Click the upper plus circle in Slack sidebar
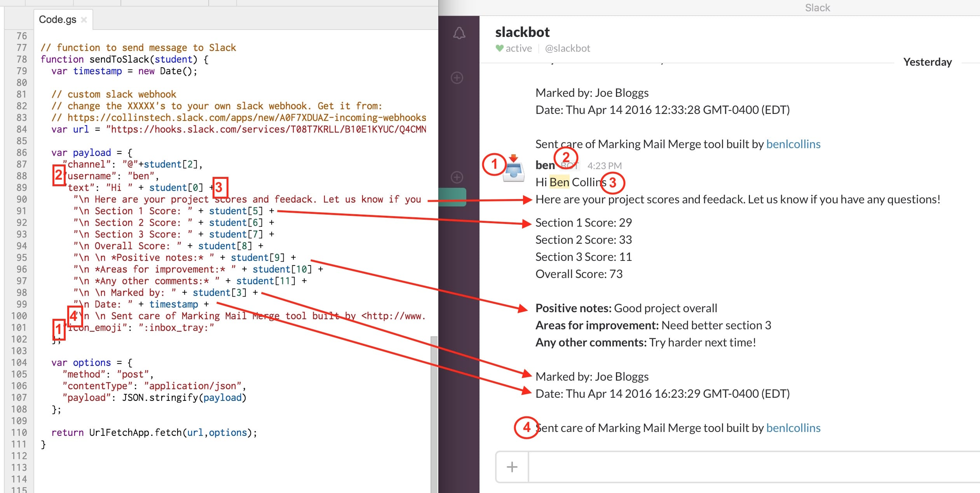Image resolution: width=980 pixels, height=493 pixels. (457, 78)
